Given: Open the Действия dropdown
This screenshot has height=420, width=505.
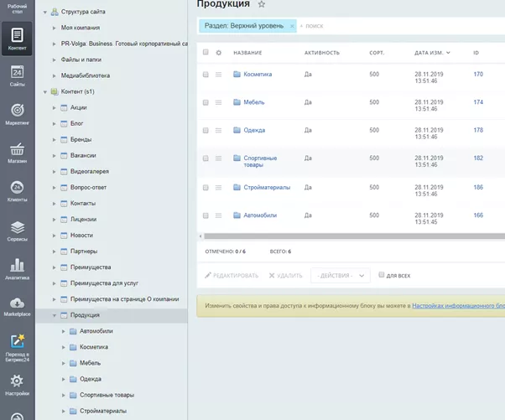Looking at the screenshot, I should tap(341, 276).
